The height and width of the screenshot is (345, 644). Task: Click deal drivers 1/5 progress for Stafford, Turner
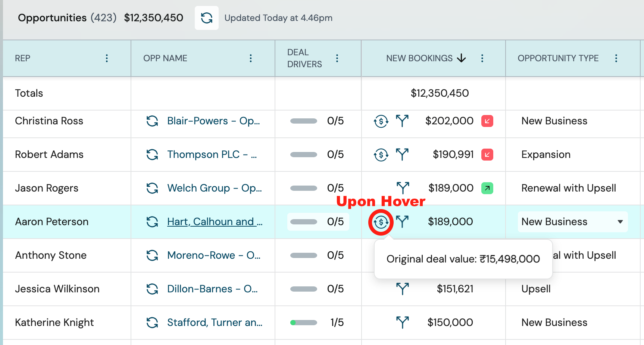pyautogui.click(x=317, y=323)
